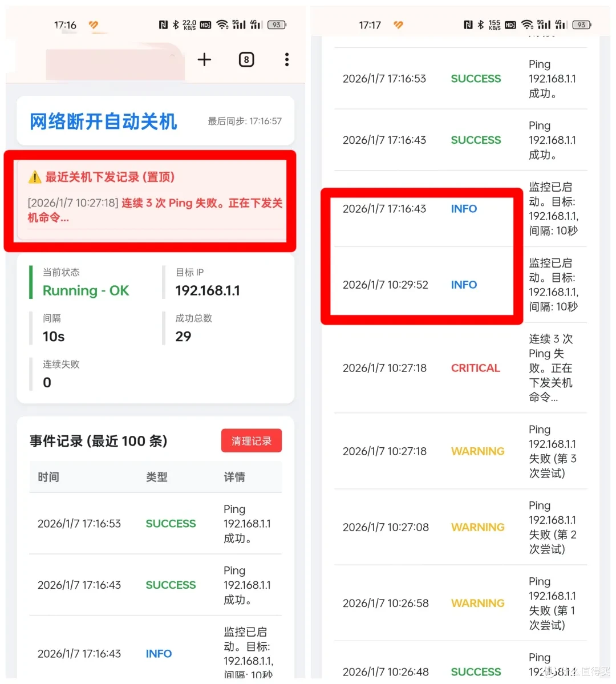The image size is (616, 684).
Task: Click the 最近关机下发记录 (置顶) heading
Action: (x=110, y=177)
